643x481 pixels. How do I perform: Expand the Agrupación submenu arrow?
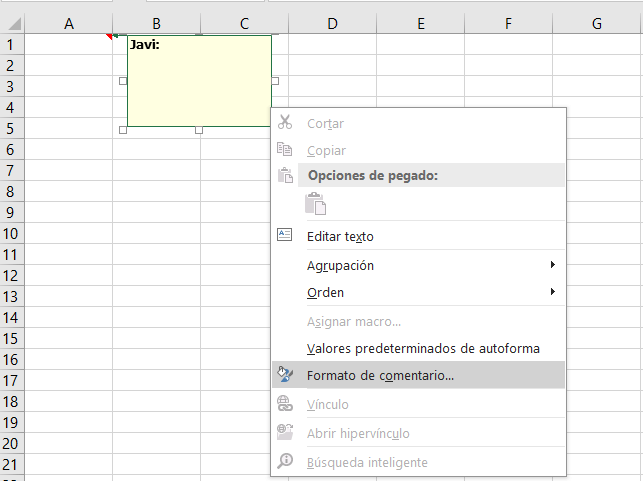click(x=552, y=265)
